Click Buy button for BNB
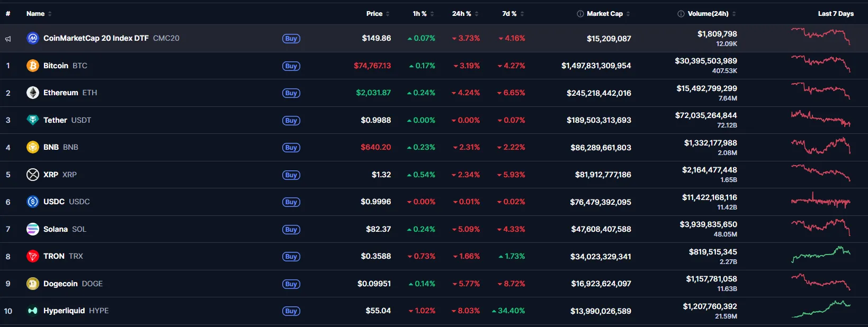 (291, 148)
